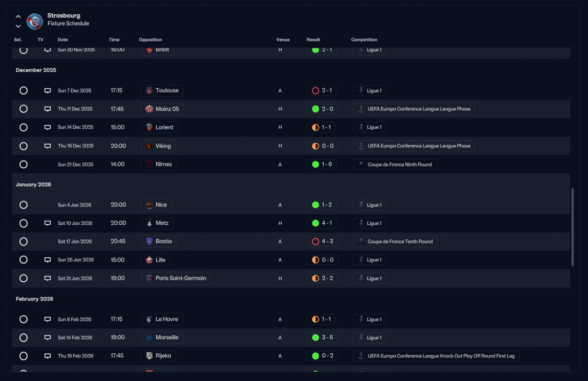This screenshot has height=381, width=588.
Task: Click the TV icon for Lorient fixture
Action: pos(47,127)
